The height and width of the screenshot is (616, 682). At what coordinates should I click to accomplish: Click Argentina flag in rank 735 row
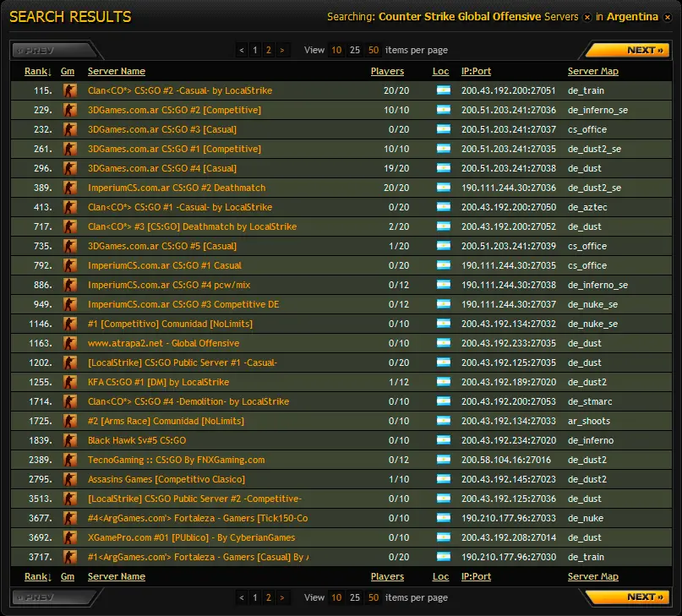(x=443, y=246)
